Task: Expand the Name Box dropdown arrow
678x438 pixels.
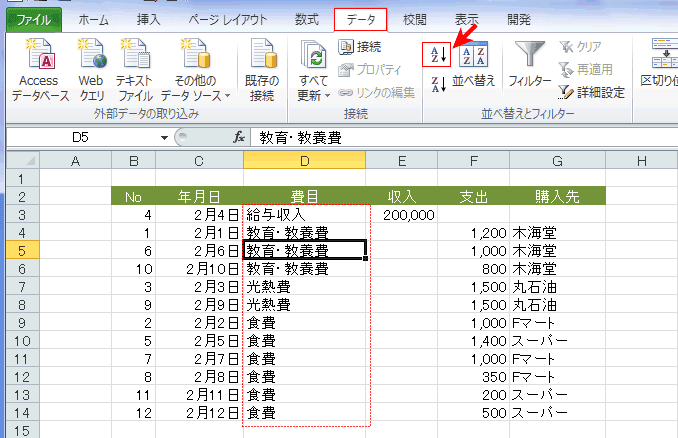Action: click(164, 138)
